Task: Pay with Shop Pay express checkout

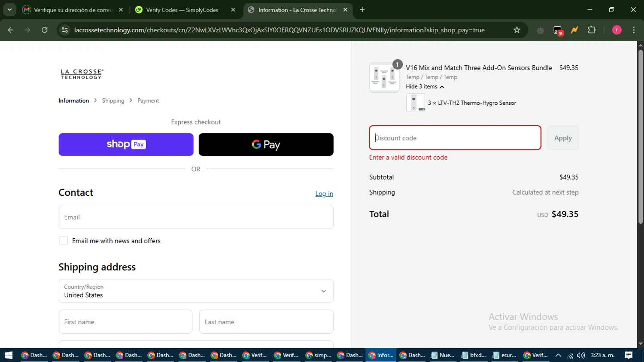Action: point(126,144)
